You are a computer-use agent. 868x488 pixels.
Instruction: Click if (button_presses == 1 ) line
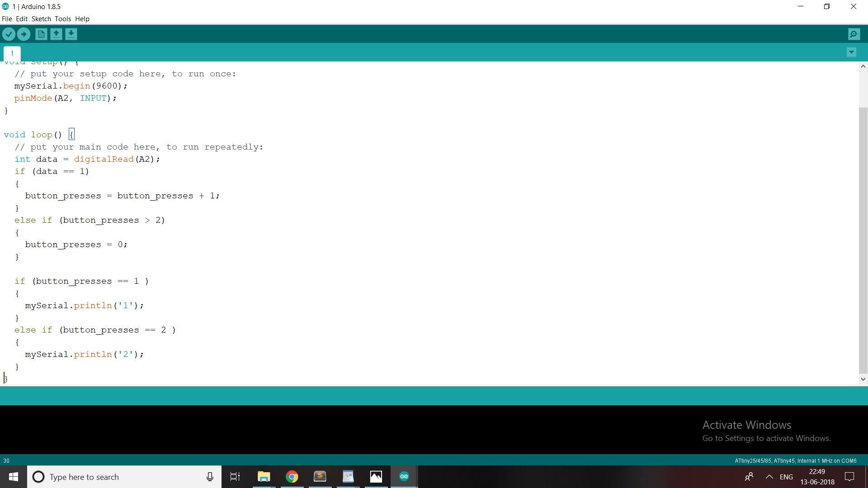click(x=81, y=281)
